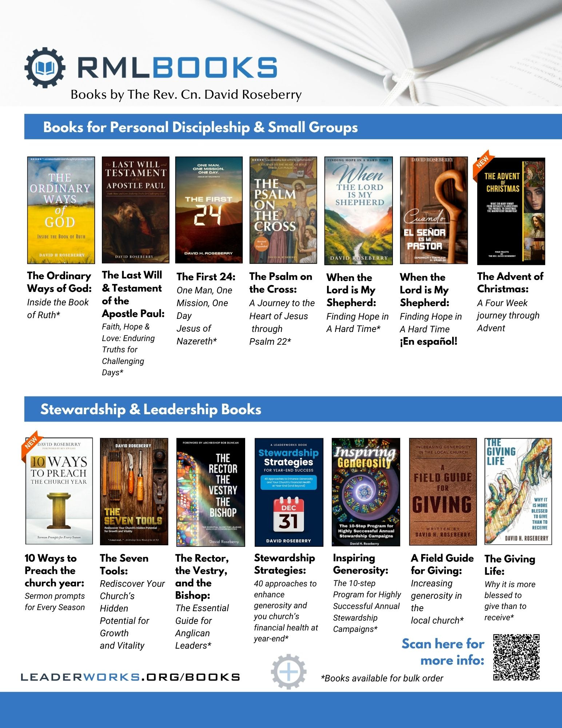Click the leaderworks.org/books link
Image resolution: width=562 pixels, height=728 pixels.
(x=131, y=677)
